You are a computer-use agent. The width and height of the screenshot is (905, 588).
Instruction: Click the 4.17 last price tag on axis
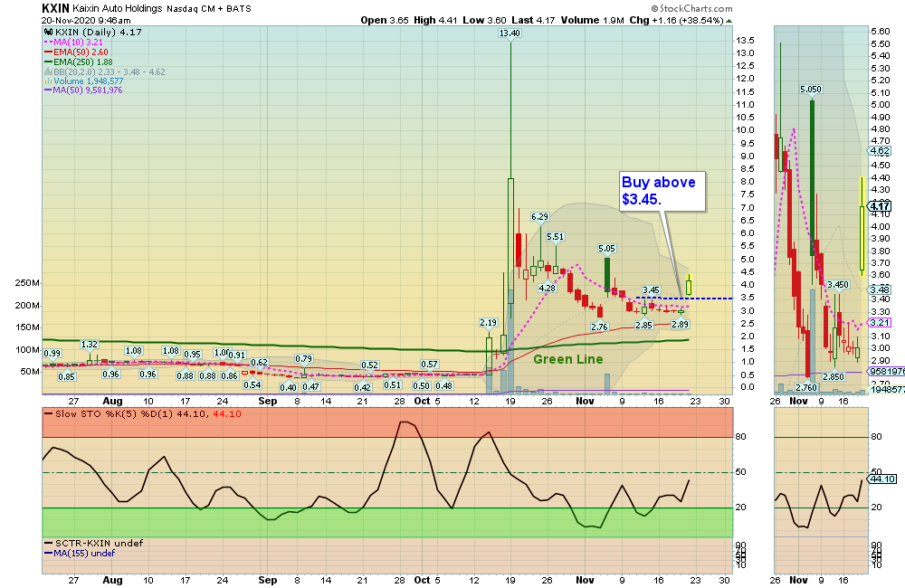880,206
